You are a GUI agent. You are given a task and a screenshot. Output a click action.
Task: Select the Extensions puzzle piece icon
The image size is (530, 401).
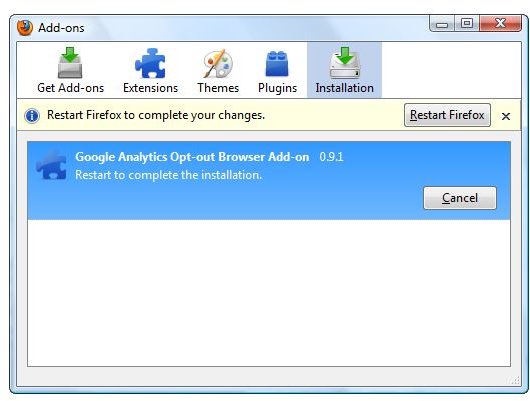[150, 63]
